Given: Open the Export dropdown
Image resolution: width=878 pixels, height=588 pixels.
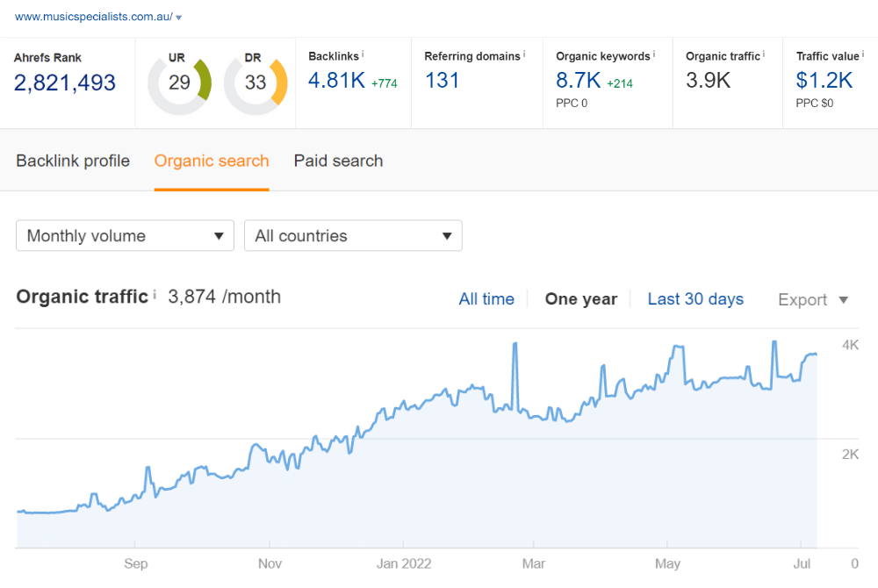Looking at the screenshot, I should click(812, 299).
